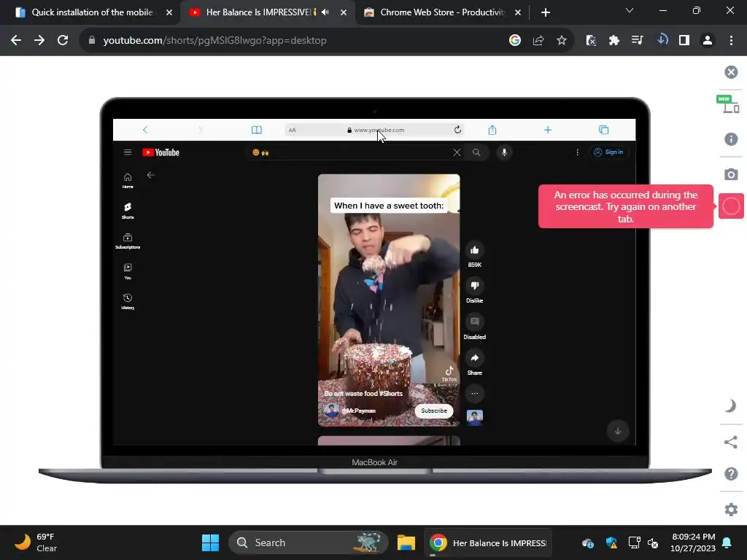
Task: Open the share icon in side panel
Action: pyautogui.click(x=731, y=442)
